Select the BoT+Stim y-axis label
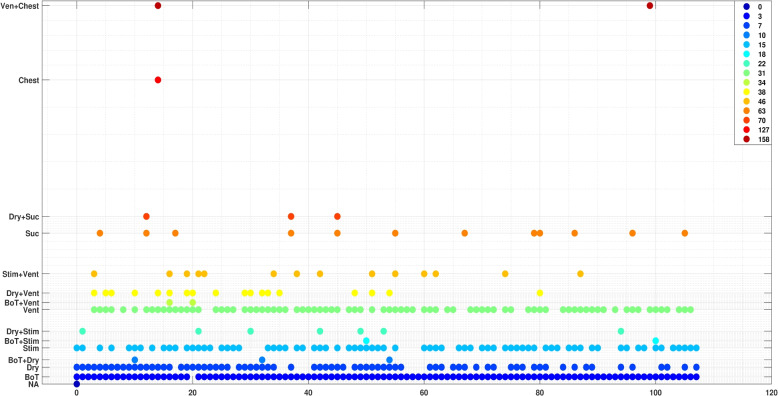The width and height of the screenshot is (778, 396). point(21,341)
